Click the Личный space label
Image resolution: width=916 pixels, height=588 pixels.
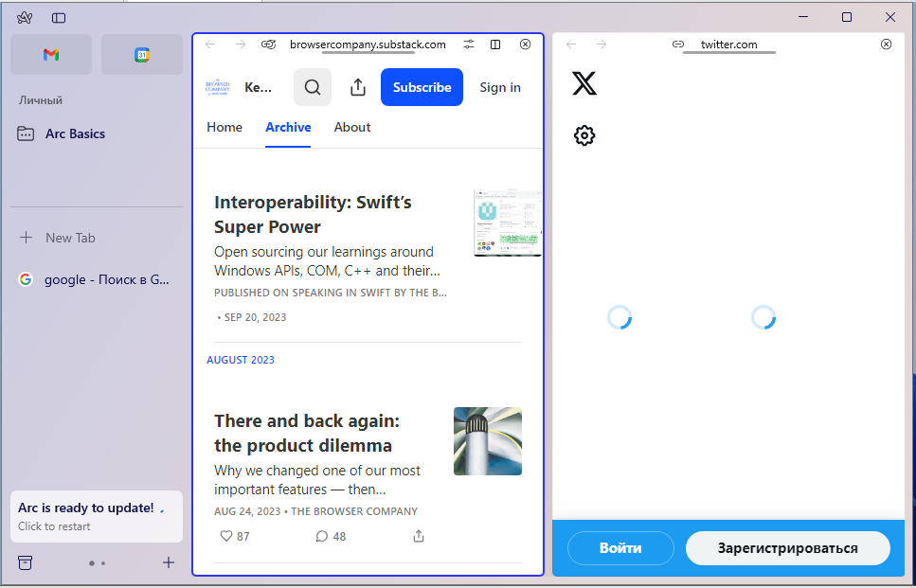(41, 100)
